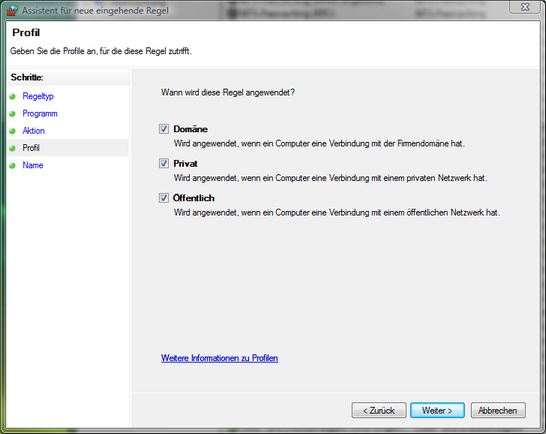Viewport: 546px width, 434px height.
Task: Go to the Regeltyp step
Action: 38,96
